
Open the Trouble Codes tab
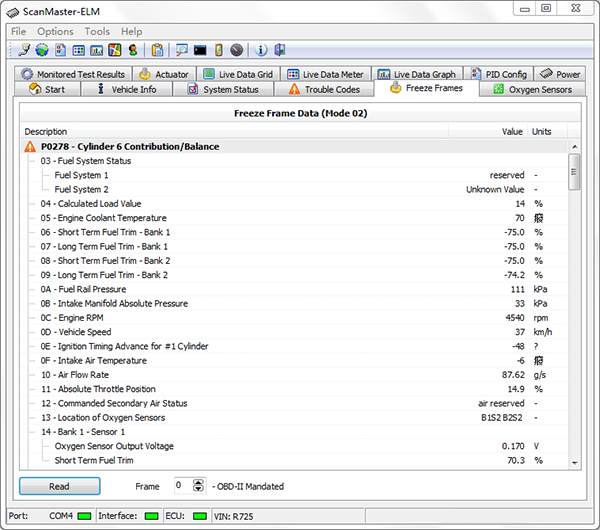pos(324,89)
